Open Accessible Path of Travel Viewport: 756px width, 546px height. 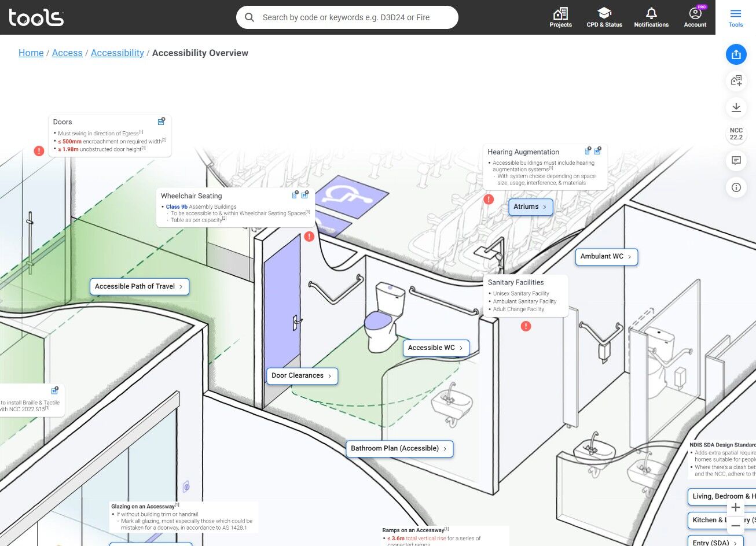[x=140, y=287]
